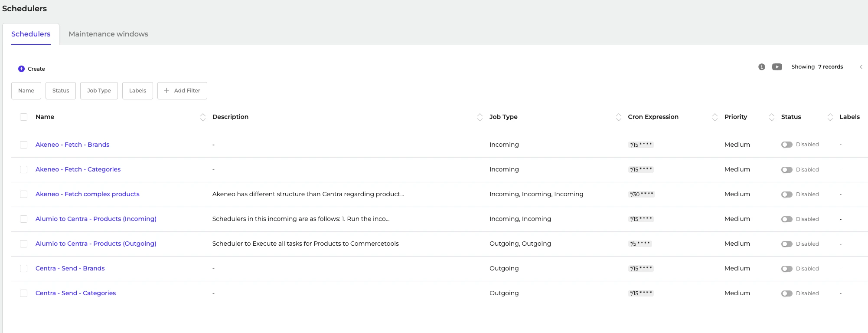Open the Labels filter dropdown
Viewport: 868px width, 333px height.
click(x=137, y=91)
